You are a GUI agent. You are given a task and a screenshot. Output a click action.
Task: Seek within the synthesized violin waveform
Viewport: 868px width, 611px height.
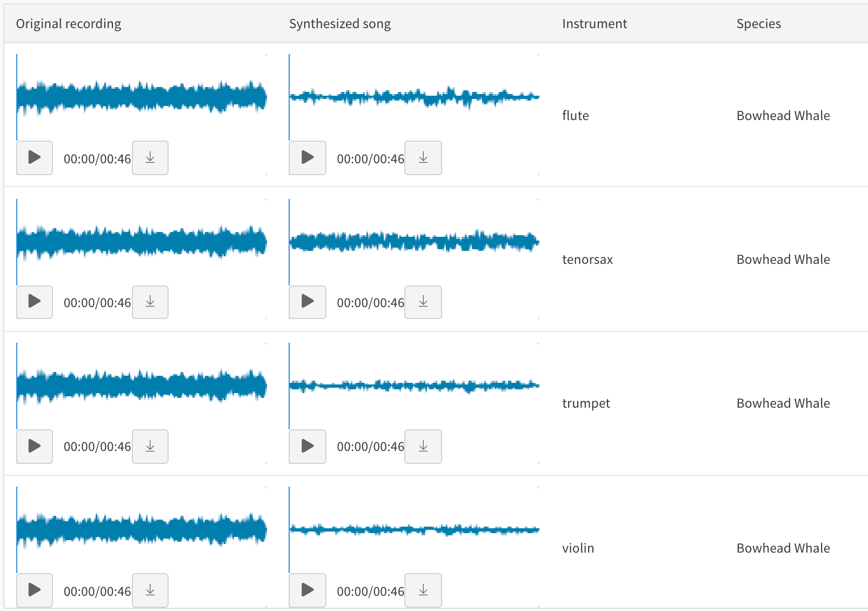[413, 530]
